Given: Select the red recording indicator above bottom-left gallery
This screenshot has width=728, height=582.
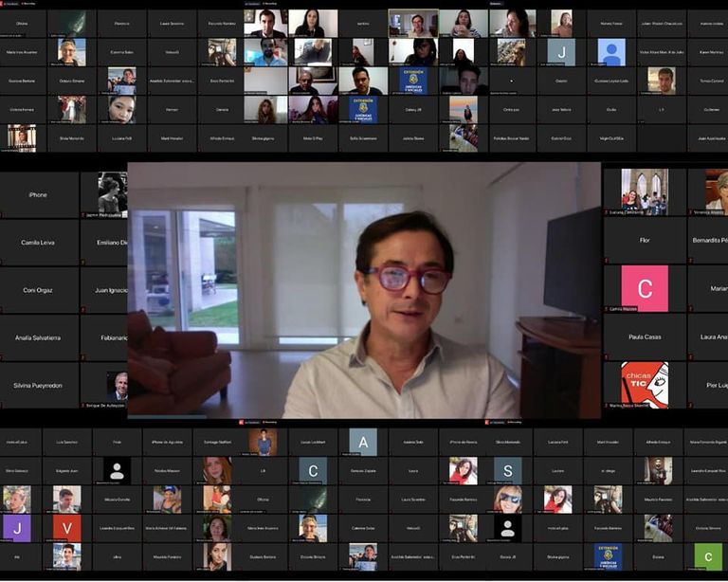Looking at the screenshot, I should tap(241, 423).
